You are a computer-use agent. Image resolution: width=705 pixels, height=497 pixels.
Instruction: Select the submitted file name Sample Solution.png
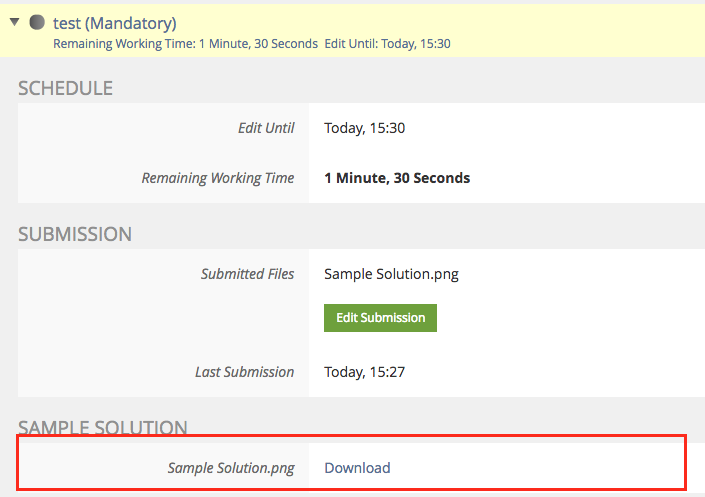click(x=391, y=273)
